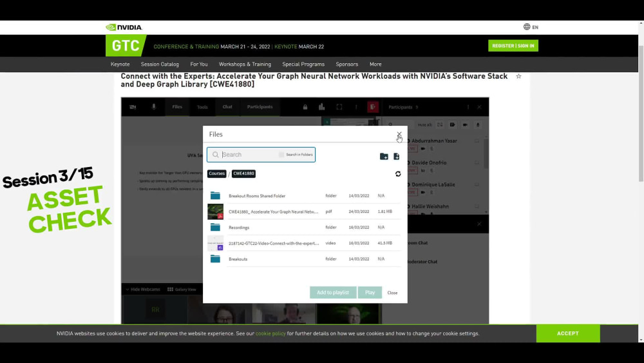Click the Close button in Files dialog
The image size is (644, 363).
pyautogui.click(x=392, y=293)
